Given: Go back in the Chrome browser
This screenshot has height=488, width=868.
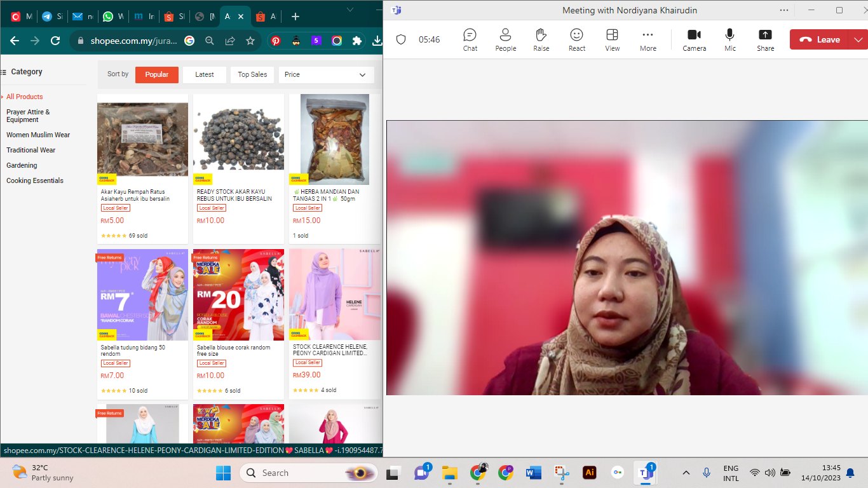Looking at the screenshot, I should pyautogui.click(x=15, y=41).
